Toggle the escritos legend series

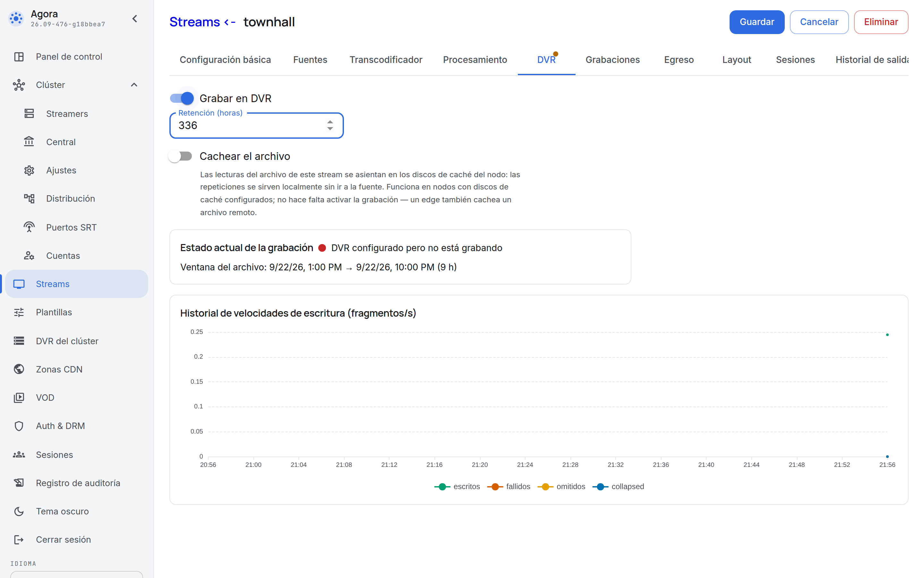tap(457, 486)
